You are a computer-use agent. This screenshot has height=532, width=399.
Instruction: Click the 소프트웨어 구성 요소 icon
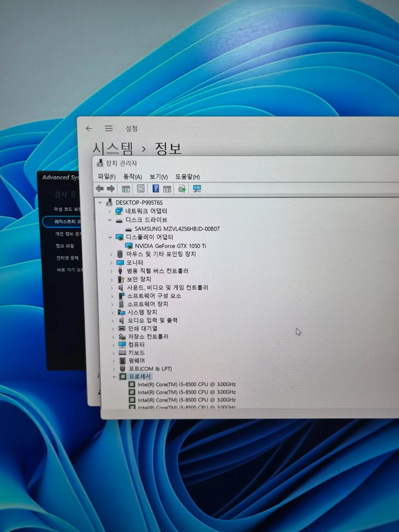(122, 296)
